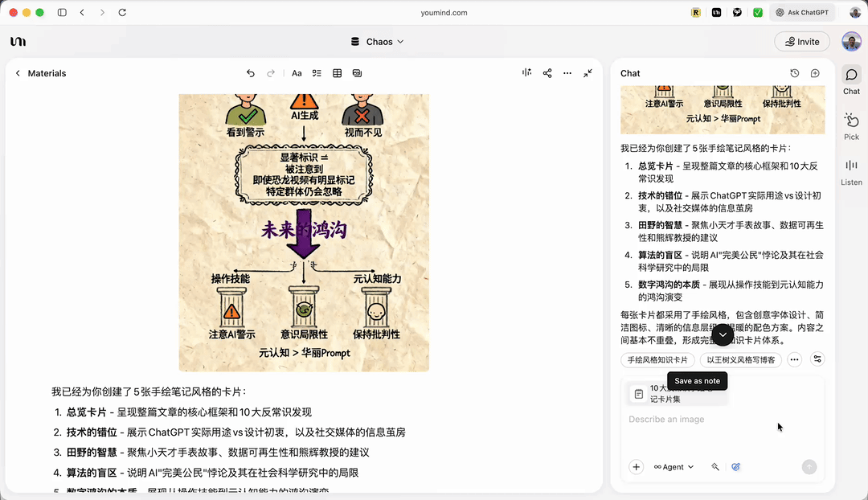Open the Aa text formatting options
868x500 pixels.
point(297,73)
